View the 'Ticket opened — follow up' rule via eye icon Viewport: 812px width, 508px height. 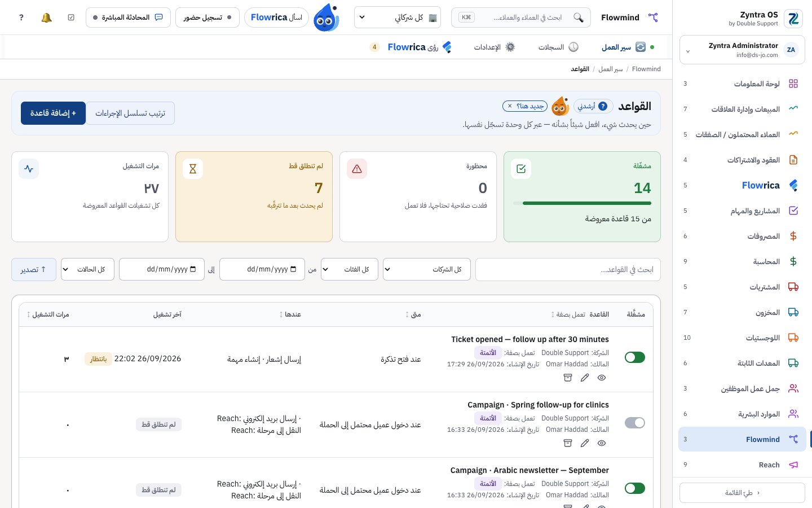click(602, 378)
